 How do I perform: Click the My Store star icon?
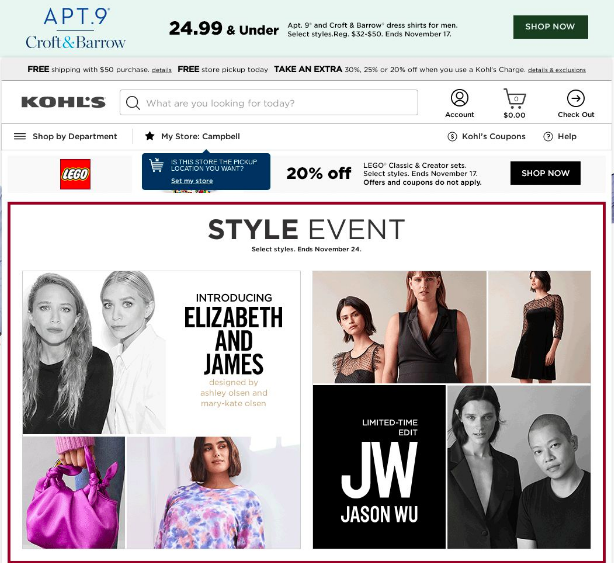tap(149, 136)
